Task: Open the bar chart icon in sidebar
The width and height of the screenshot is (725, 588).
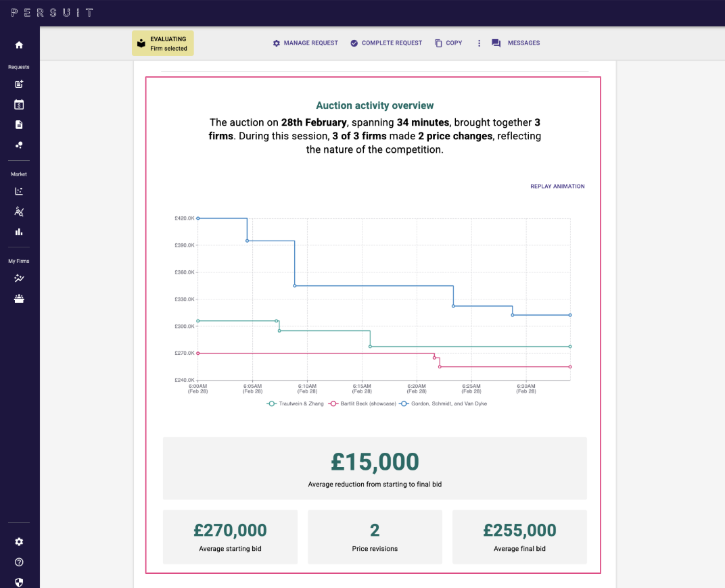Action: coord(19,232)
